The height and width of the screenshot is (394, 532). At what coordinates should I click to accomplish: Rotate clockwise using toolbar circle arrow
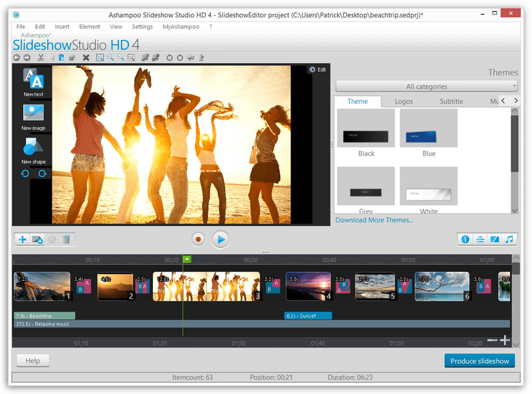pyautogui.click(x=180, y=58)
